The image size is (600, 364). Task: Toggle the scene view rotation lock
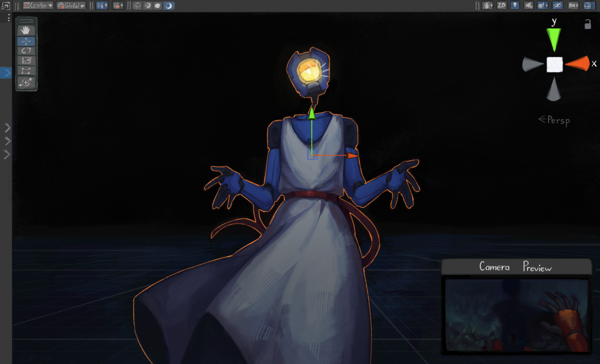[x=587, y=24]
